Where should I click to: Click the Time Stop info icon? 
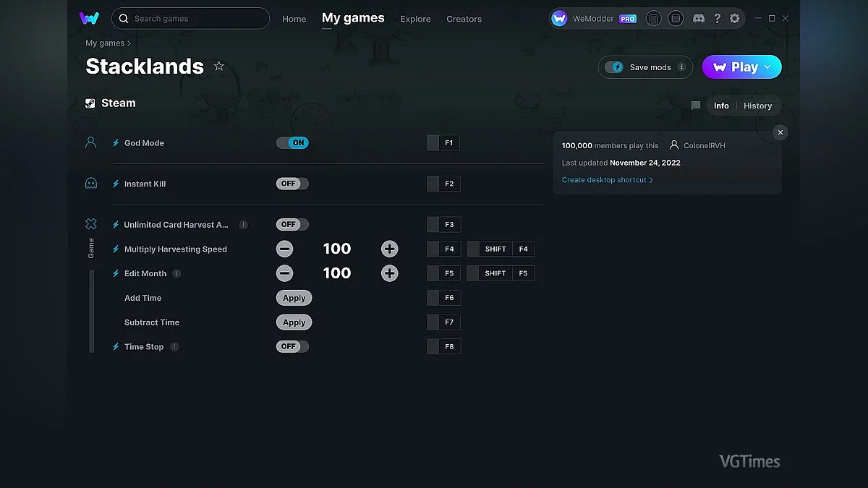tap(174, 347)
